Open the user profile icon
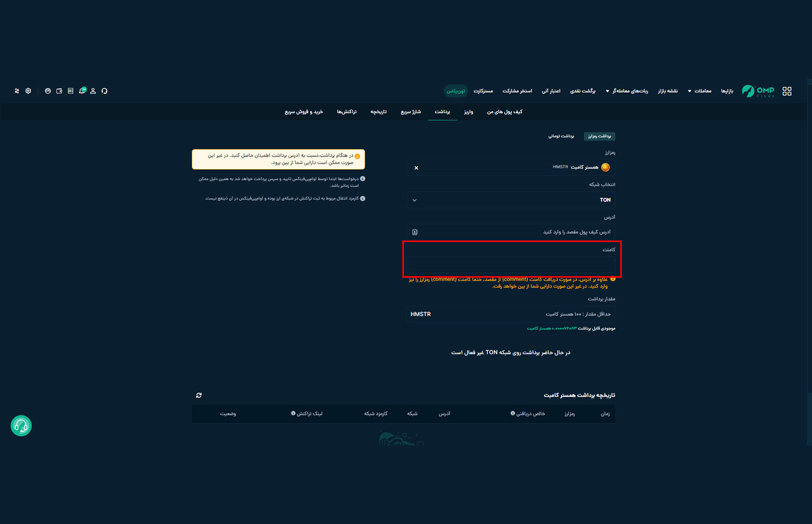 pyautogui.click(x=93, y=91)
